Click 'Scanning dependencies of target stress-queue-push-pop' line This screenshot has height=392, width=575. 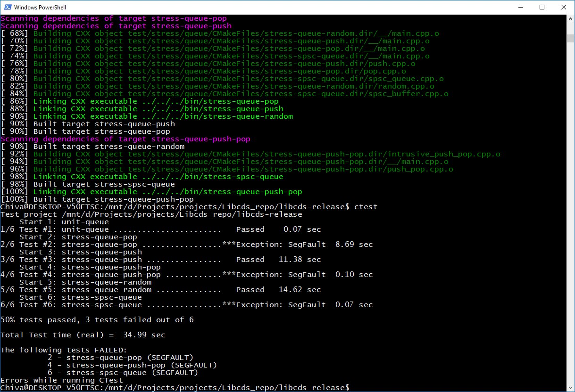tap(125, 139)
